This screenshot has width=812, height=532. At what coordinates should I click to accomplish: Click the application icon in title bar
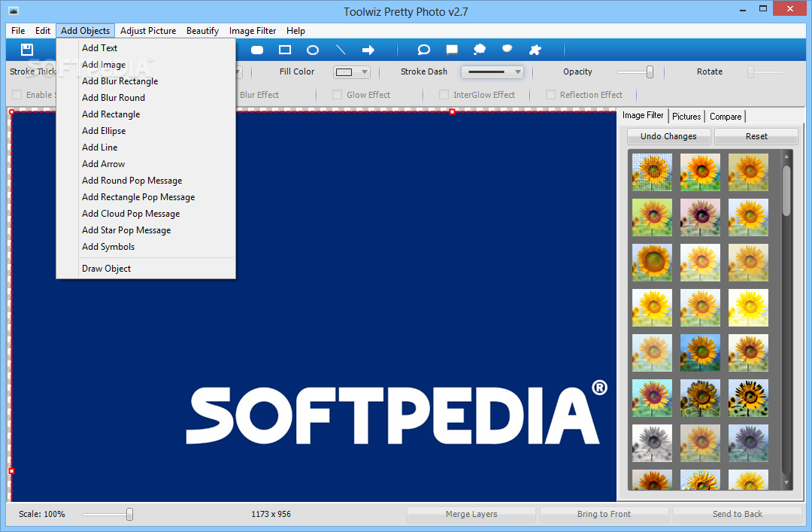point(14,11)
